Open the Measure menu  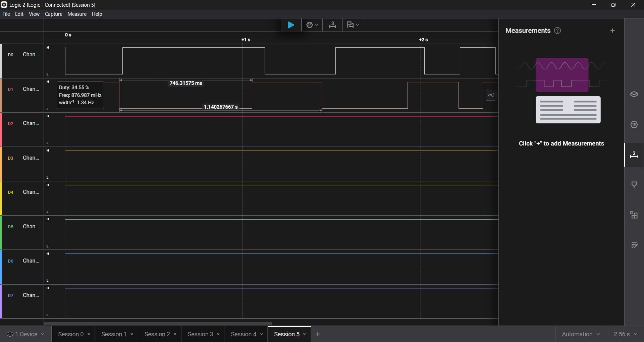tap(77, 14)
